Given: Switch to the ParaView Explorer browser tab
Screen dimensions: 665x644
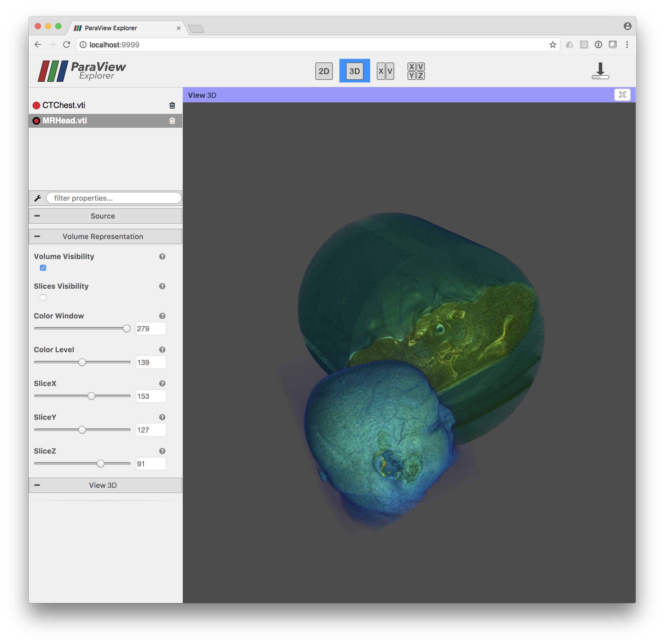Looking at the screenshot, I should tap(112, 28).
